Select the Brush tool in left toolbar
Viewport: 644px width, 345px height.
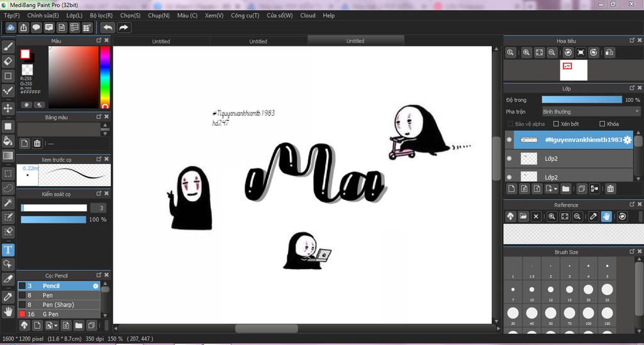[x=8, y=47]
